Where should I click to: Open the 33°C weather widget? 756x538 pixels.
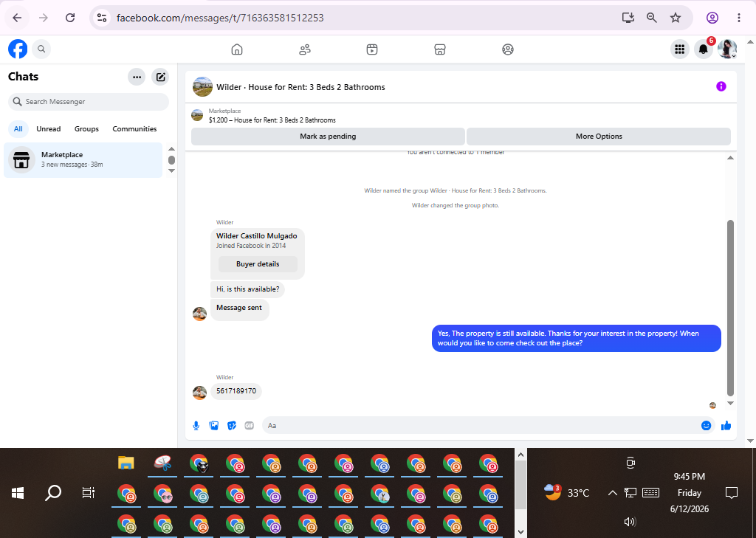tap(566, 493)
